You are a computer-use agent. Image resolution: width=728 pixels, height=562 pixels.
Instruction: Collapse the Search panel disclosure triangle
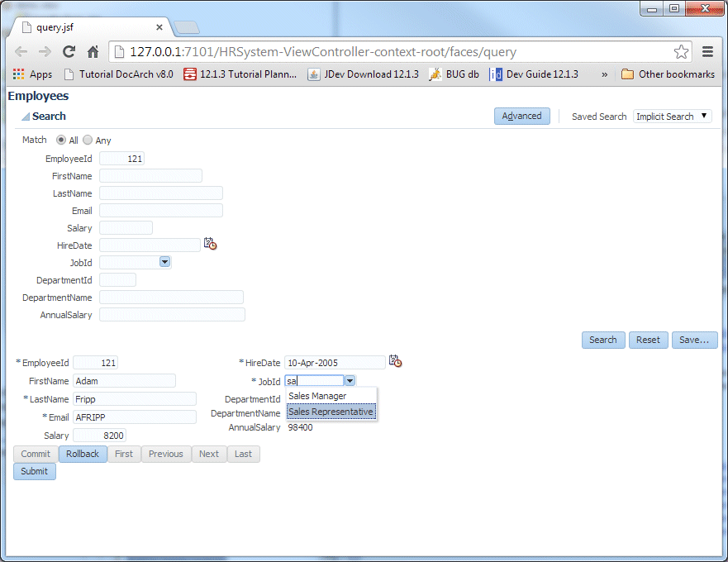point(26,117)
